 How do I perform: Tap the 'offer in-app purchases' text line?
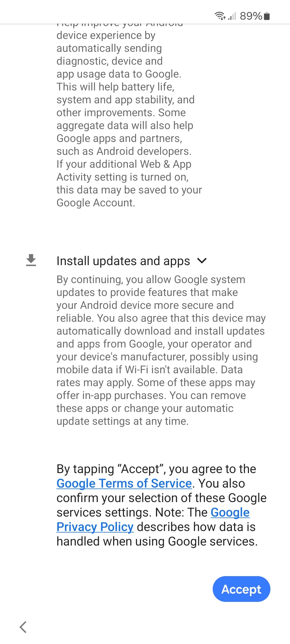(151, 396)
